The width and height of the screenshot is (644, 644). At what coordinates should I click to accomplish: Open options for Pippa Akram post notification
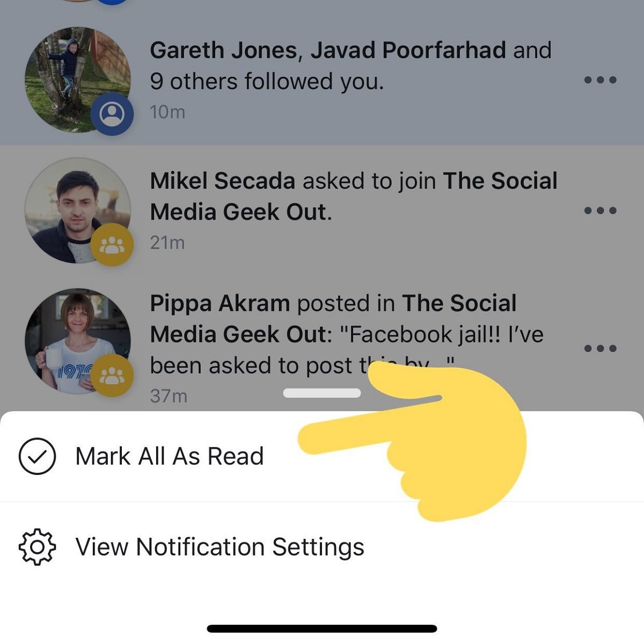(600, 349)
